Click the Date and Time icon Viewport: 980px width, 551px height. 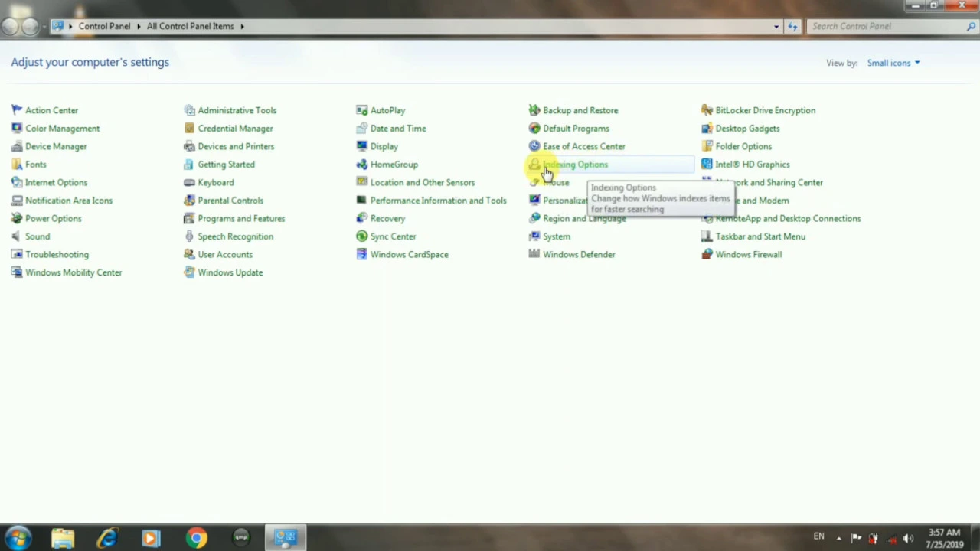[x=361, y=129]
